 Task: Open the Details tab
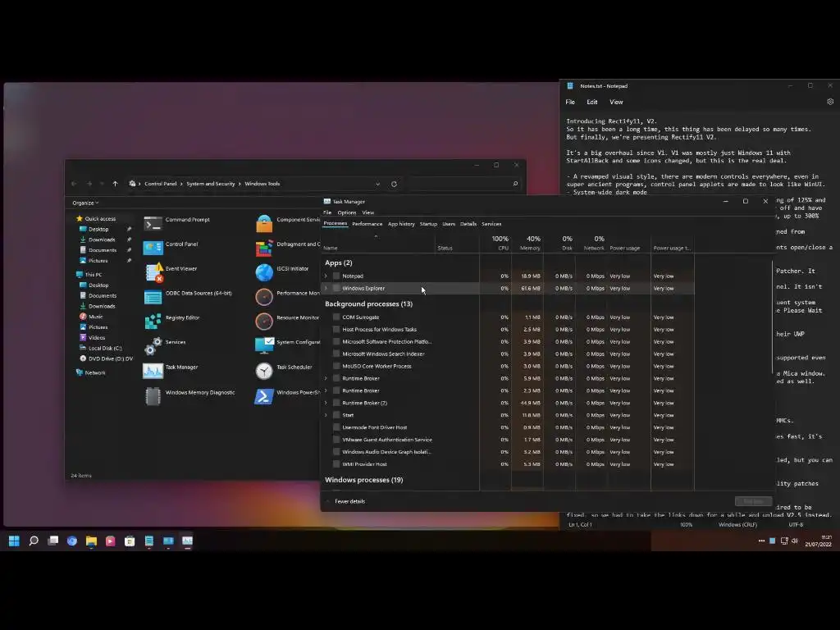click(468, 224)
